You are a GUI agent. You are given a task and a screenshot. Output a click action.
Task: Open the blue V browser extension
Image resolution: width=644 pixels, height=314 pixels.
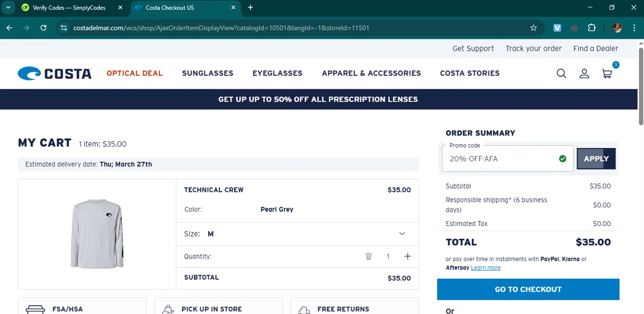[557, 28]
